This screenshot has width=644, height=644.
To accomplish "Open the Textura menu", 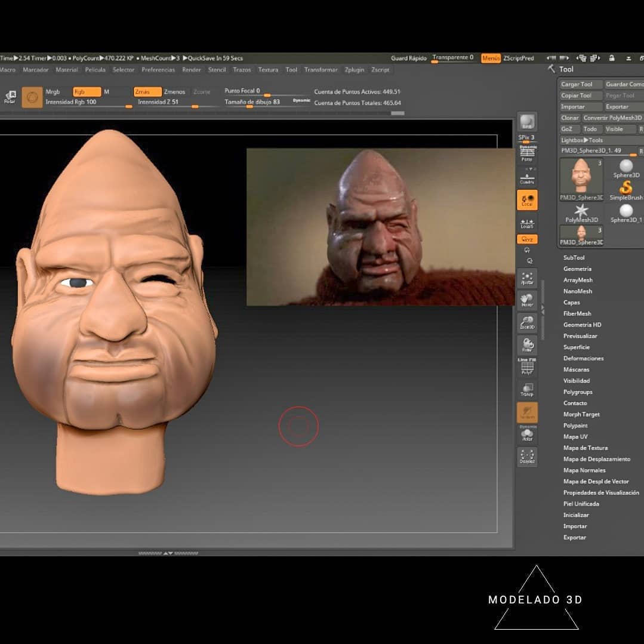I will pos(268,70).
